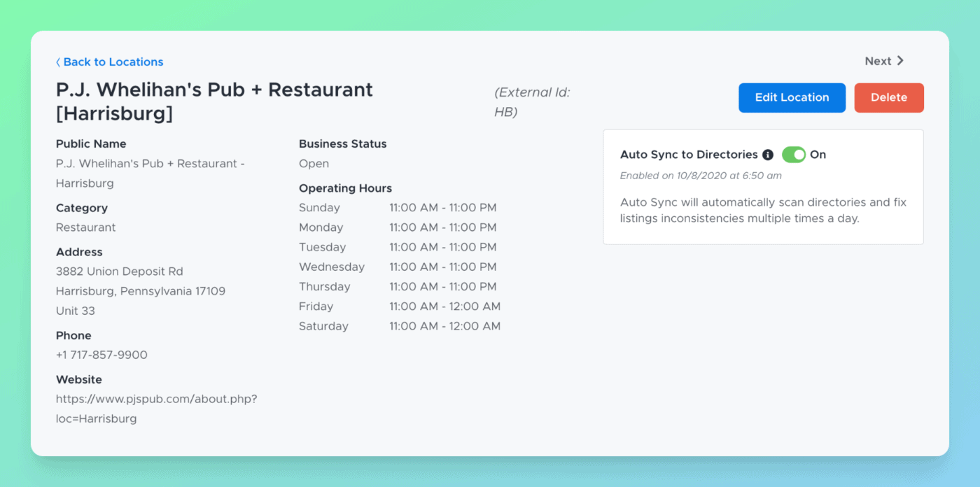Disable the Auto Sync to Directories toggle
Image resolution: width=980 pixels, height=487 pixels.
[x=794, y=155]
